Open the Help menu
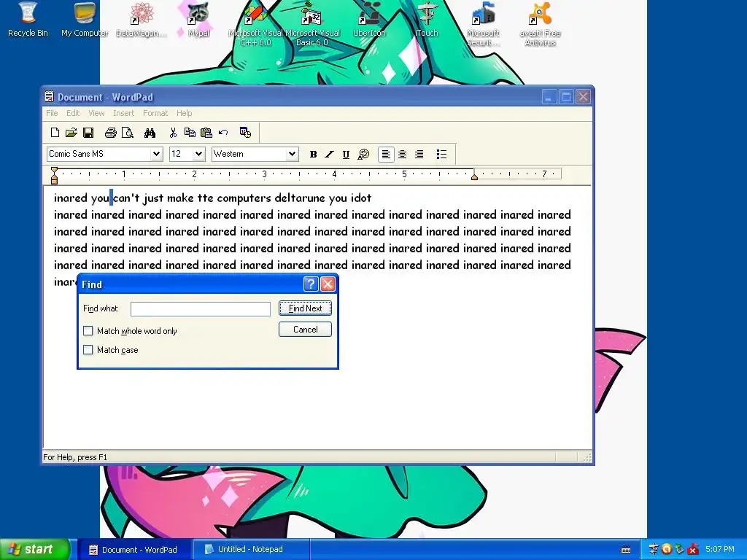The height and width of the screenshot is (560, 747). coord(185,113)
